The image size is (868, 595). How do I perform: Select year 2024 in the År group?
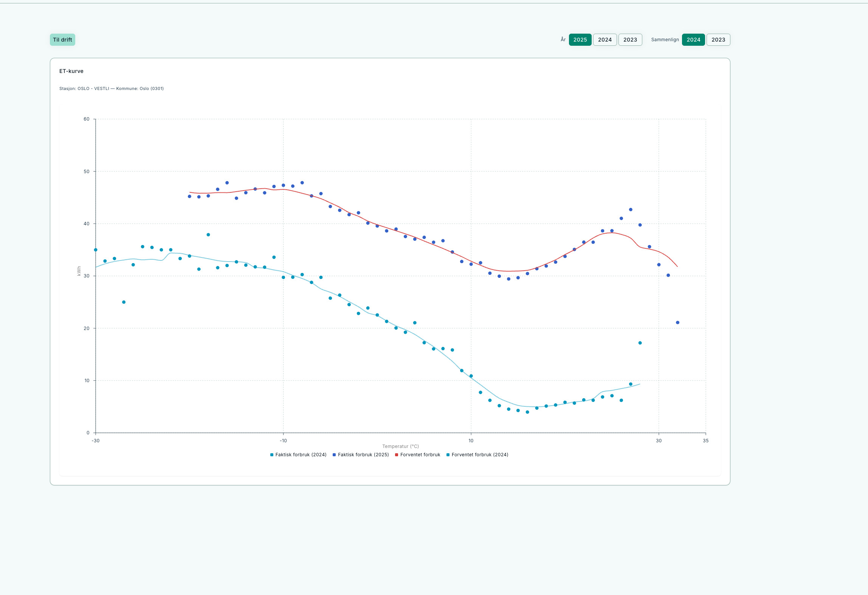605,40
